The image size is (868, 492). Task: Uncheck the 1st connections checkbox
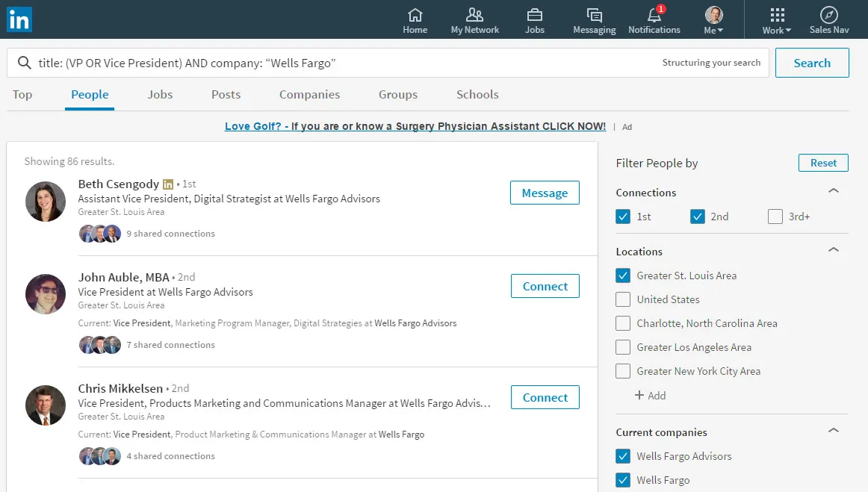(623, 217)
